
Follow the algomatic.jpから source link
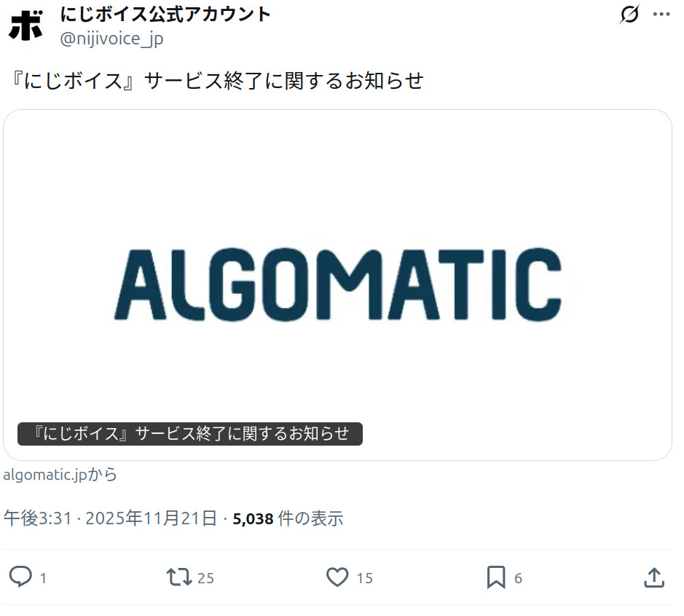click(x=60, y=474)
